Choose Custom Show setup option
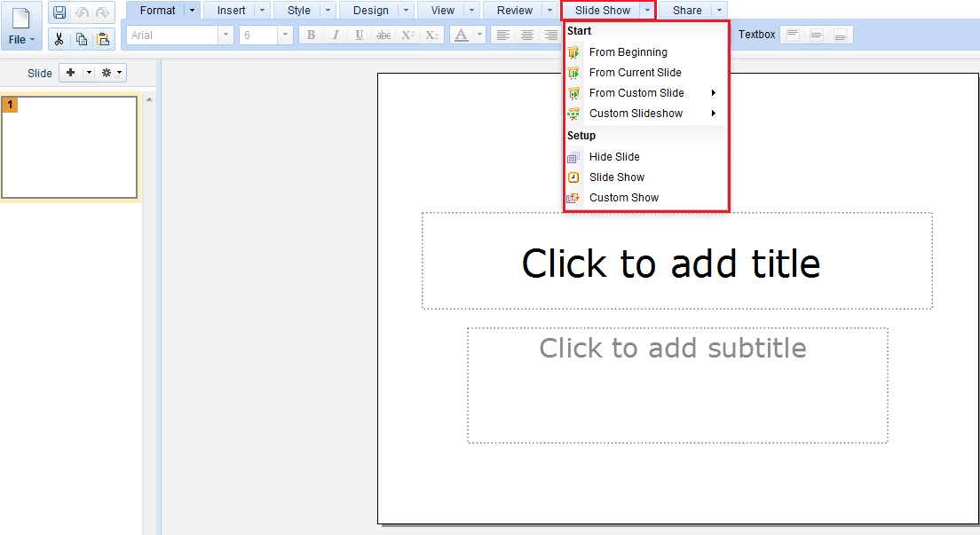980x535 pixels. coord(645,198)
